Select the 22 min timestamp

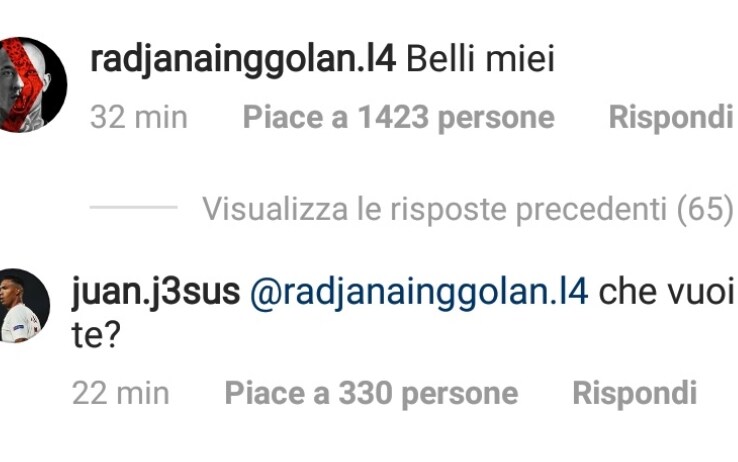120,393
